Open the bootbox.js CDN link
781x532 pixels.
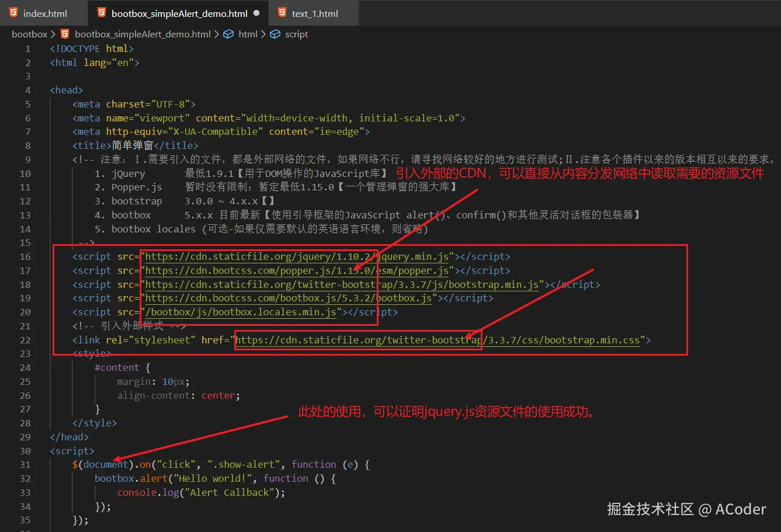tap(289, 298)
